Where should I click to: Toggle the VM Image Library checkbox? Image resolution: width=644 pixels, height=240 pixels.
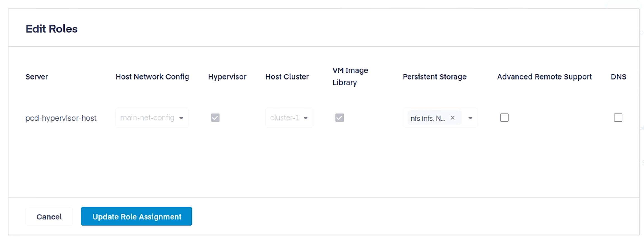pos(339,118)
